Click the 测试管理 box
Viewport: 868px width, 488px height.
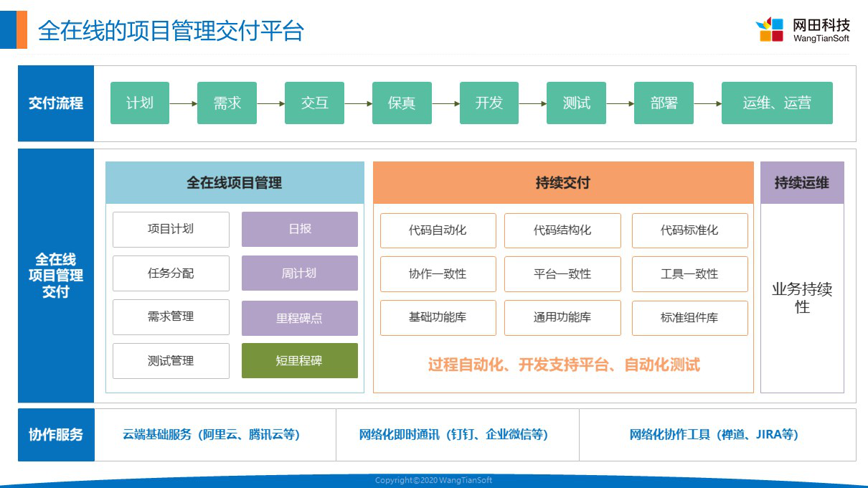coord(171,361)
